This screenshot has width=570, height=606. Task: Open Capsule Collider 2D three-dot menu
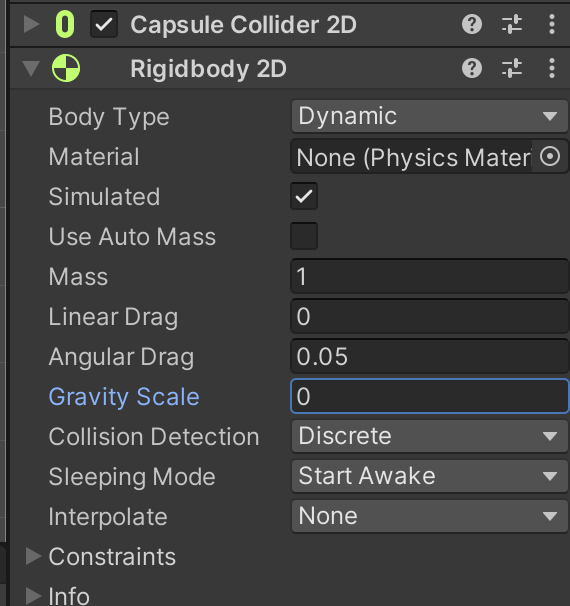(552, 25)
